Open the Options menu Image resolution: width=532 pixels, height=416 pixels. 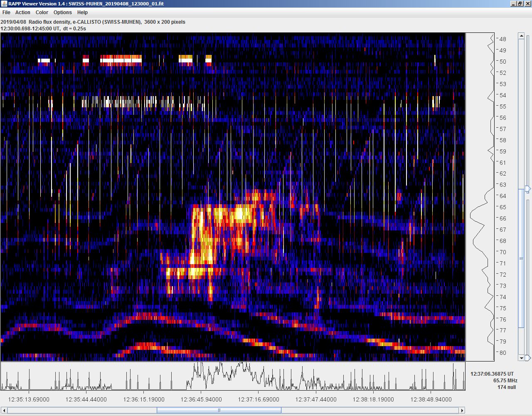point(63,12)
